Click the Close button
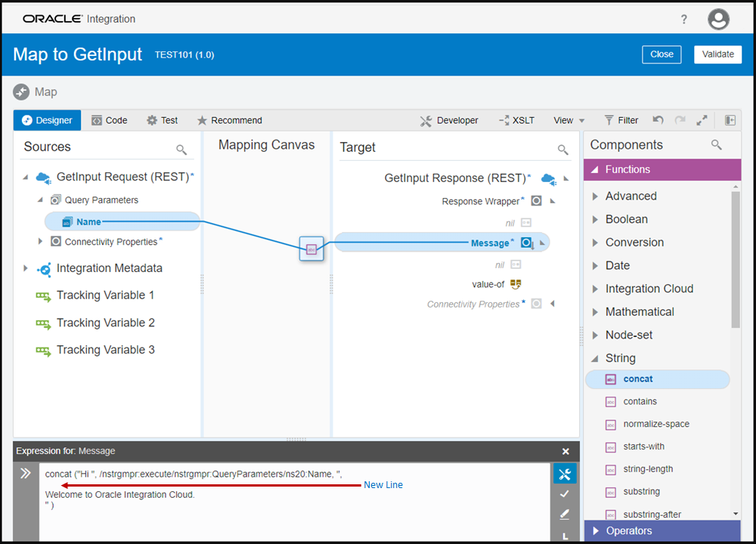 pyautogui.click(x=661, y=54)
